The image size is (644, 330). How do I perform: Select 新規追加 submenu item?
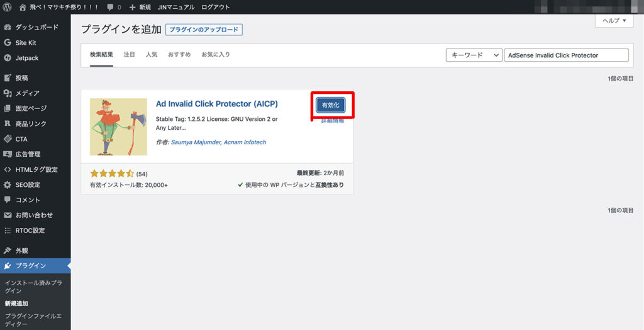click(16, 304)
